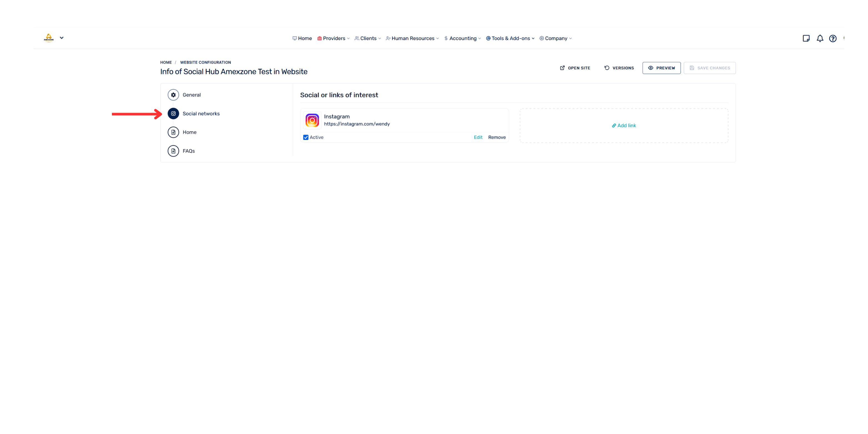Select the FAQs section label
Image resolution: width=868 pixels, height=434 pixels.
click(189, 151)
